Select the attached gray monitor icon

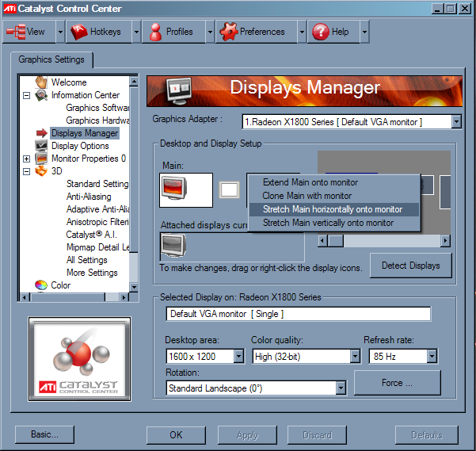click(x=173, y=245)
